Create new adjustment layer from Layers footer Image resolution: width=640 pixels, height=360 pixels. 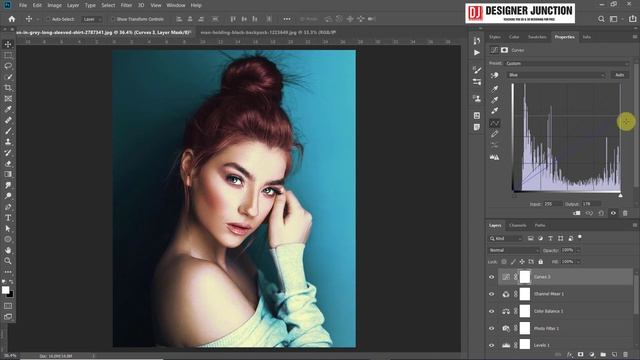(592, 355)
